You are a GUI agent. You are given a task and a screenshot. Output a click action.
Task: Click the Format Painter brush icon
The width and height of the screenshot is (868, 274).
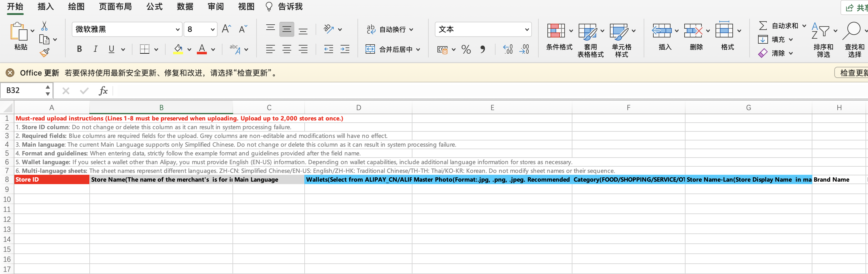[x=44, y=52]
